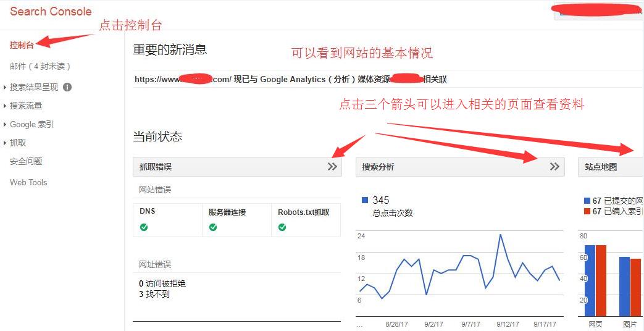This screenshot has height=331, width=644.
Task: Click the 重要的新消息 heading
Action: (170, 49)
